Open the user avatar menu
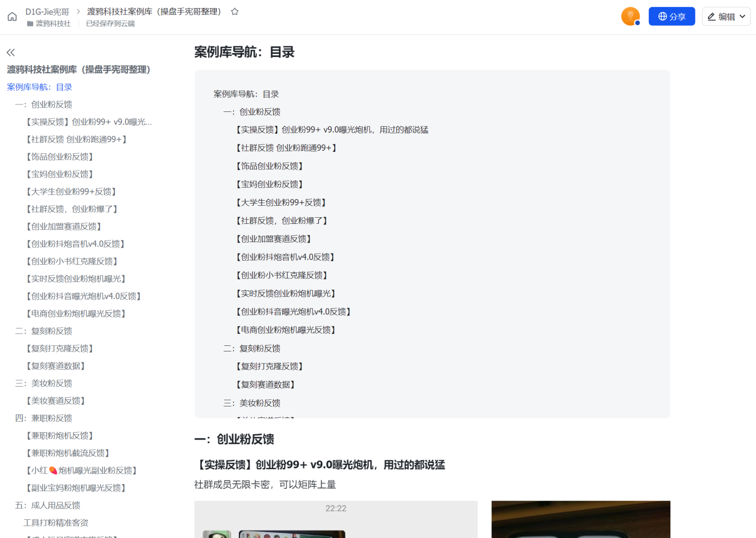756x538 pixels. (631, 16)
